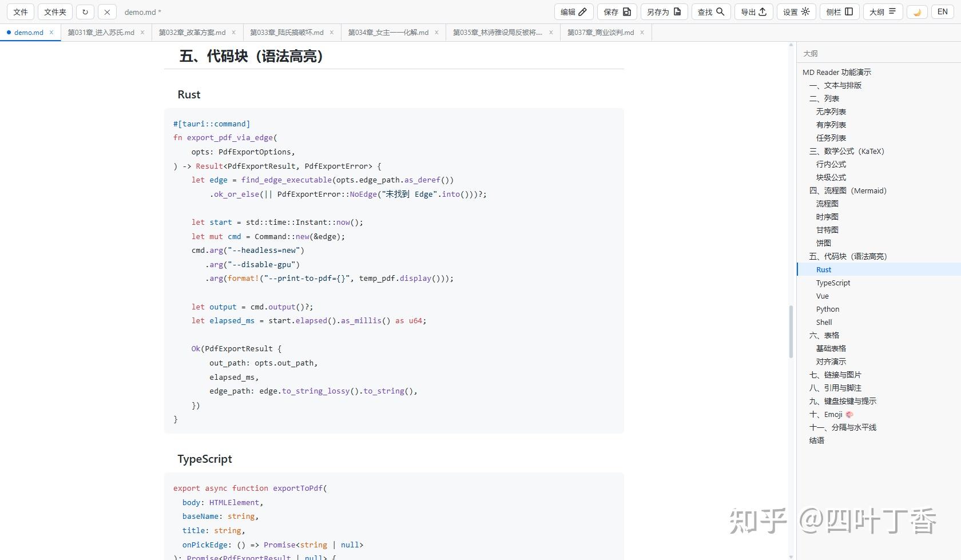Screen dimensions: 961x560
Task: Click the TypeScript heading in document
Action: coord(205,459)
